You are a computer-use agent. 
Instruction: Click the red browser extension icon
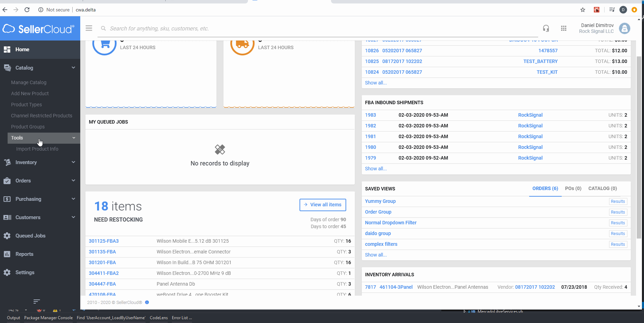597,10
